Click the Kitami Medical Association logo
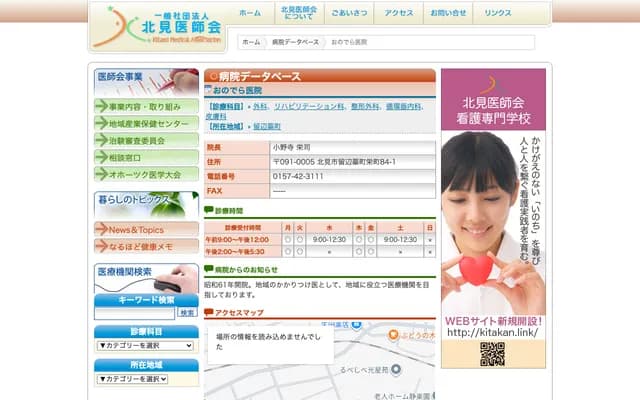Image resolution: width=640 pixels, height=400 pixels. click(x=160, y=26)
